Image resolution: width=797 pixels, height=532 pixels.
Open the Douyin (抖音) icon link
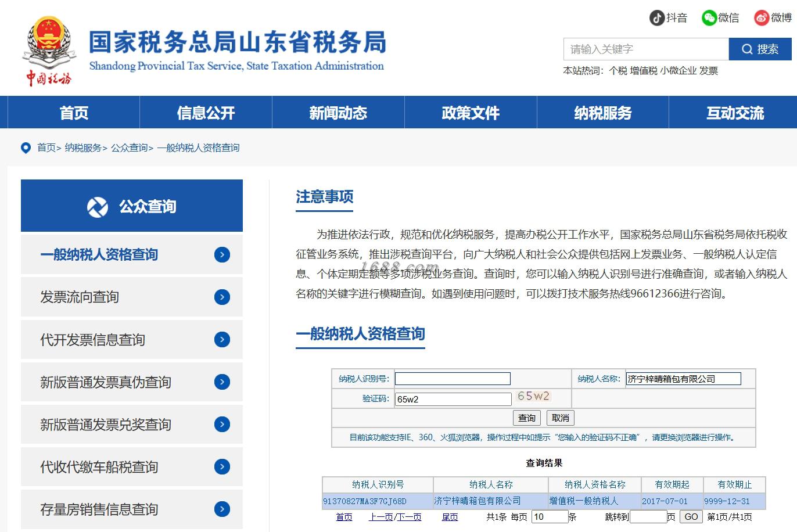coord(657,18)
